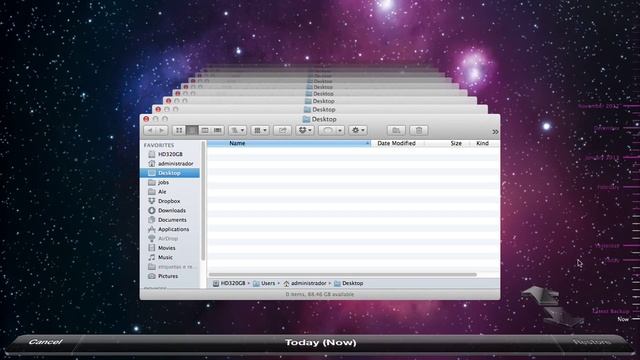The image size is (640, 360).
Task: Open the grid options dropdown next to Arrange
Action: pyautogui.click(x=260, y=130)
